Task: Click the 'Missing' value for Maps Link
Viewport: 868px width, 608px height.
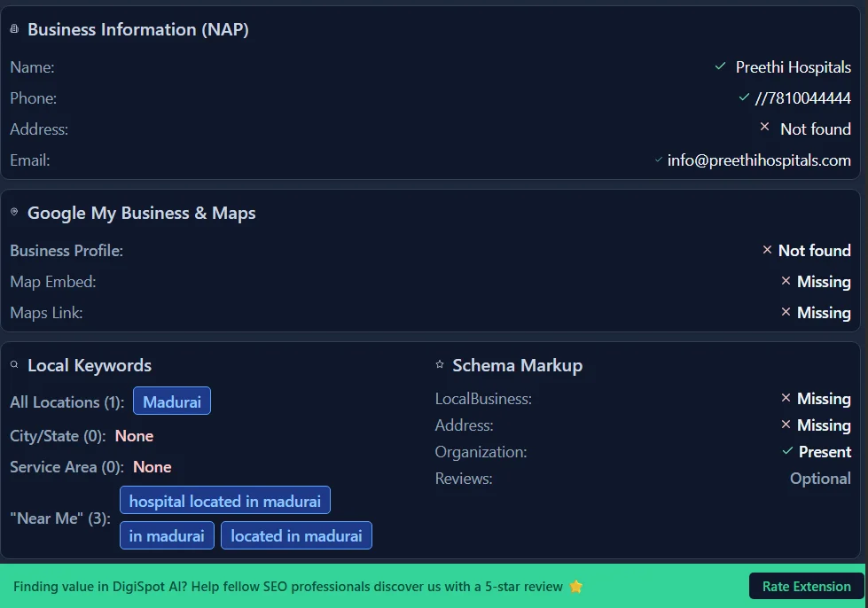Action: (x=824, y=313)
